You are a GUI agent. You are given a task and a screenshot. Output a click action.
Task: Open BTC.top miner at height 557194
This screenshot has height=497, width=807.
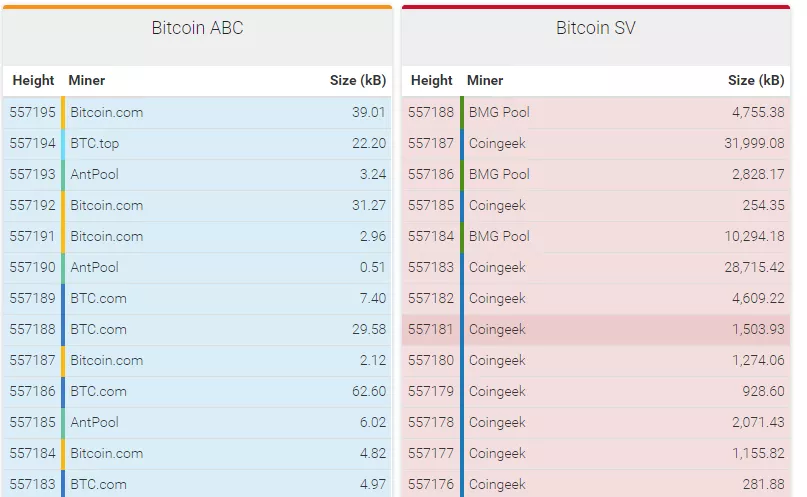[95, 143]
